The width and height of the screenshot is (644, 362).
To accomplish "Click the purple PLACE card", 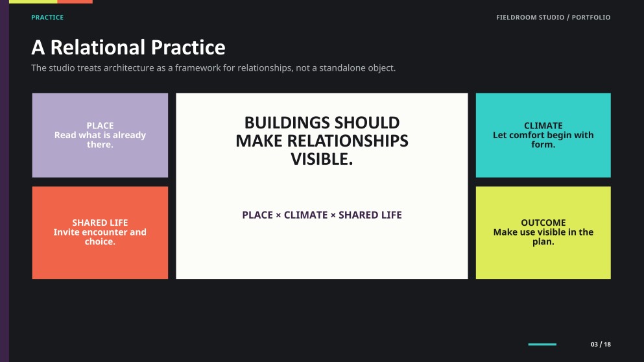I will pos(100,135).
